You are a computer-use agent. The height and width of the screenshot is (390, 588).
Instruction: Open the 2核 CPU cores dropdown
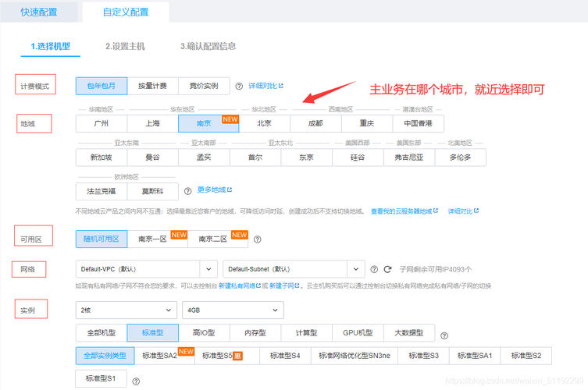click(x=126, y=310)
